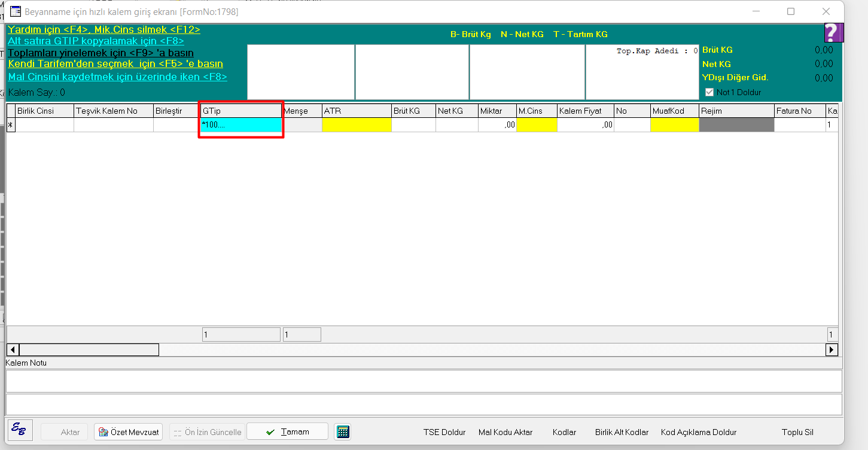
Task: Click the Net KG cell in first row
Action: pos(457,125)
